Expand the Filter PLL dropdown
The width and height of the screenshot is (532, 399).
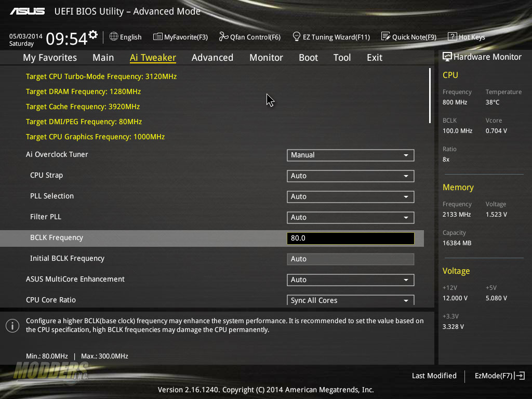point(351,217)
